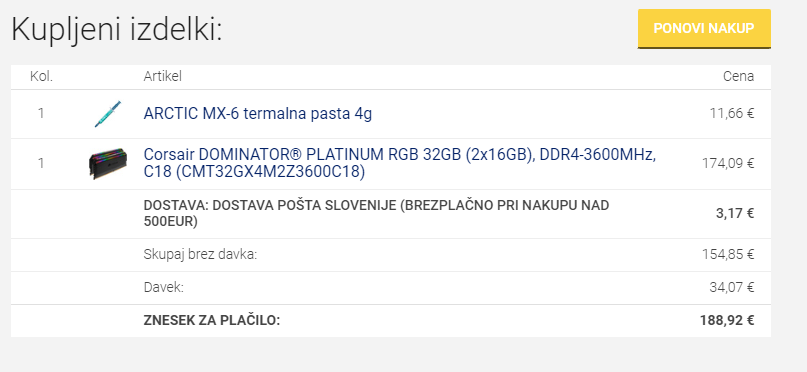Screen dimensions: 807x372
Task: Select the 174,09 € price
Action: (728, 164)
